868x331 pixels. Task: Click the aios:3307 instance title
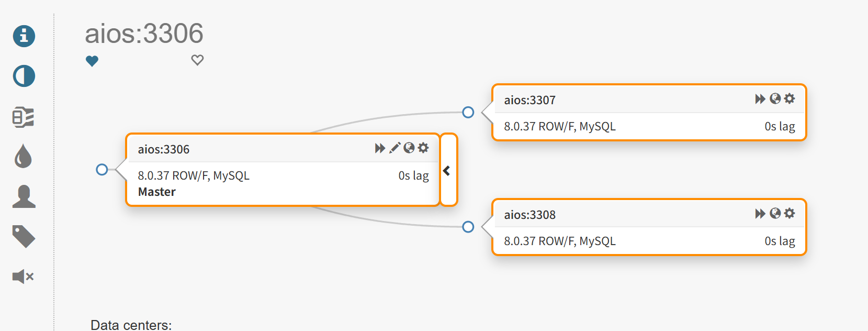[x=530, y=100]
